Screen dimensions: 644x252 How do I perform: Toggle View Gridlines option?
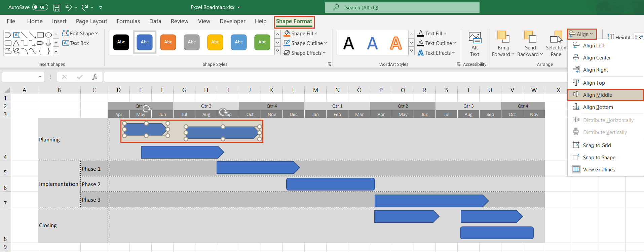599,170
